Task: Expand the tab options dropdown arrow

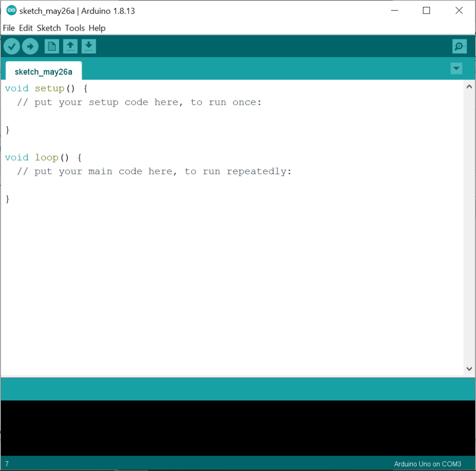Action: (x=456, y=69)
